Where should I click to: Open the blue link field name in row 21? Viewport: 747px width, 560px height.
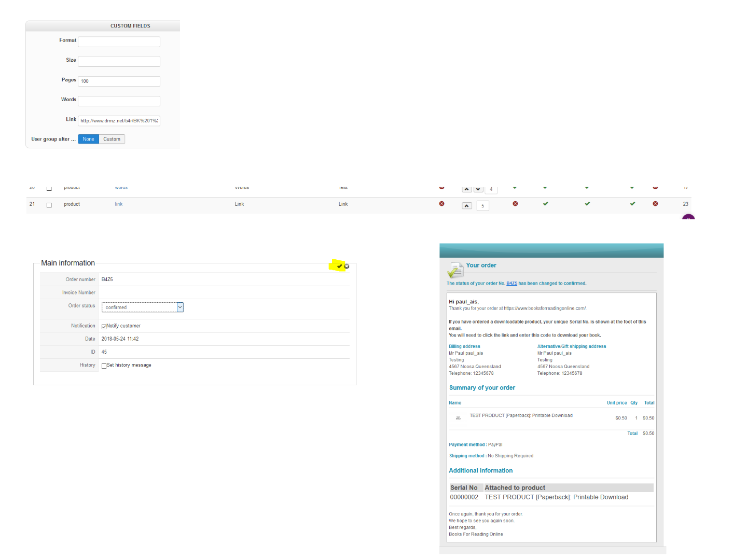[119, 204]
